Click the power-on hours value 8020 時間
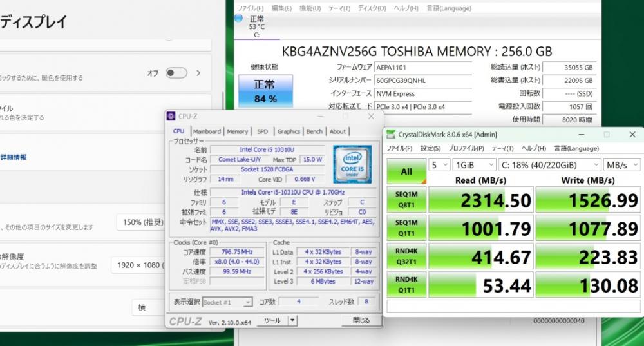The width and height of the screenshot is (644, 346). pyautogui.click(x=569, y=120)
